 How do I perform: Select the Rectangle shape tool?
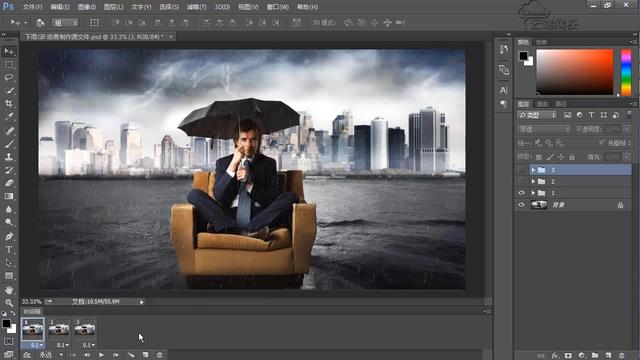(9, 276)
